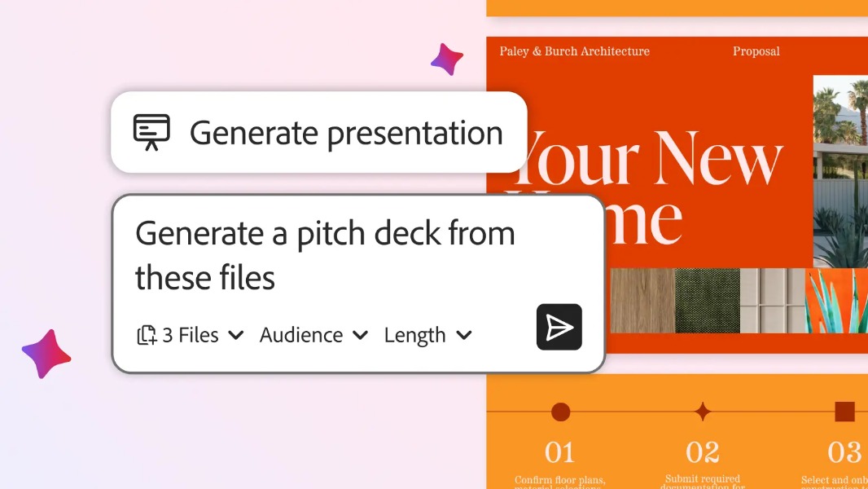The image size is (868, 489).
Task: Select the palm tree house photo
Action: (x=840, y=171)
